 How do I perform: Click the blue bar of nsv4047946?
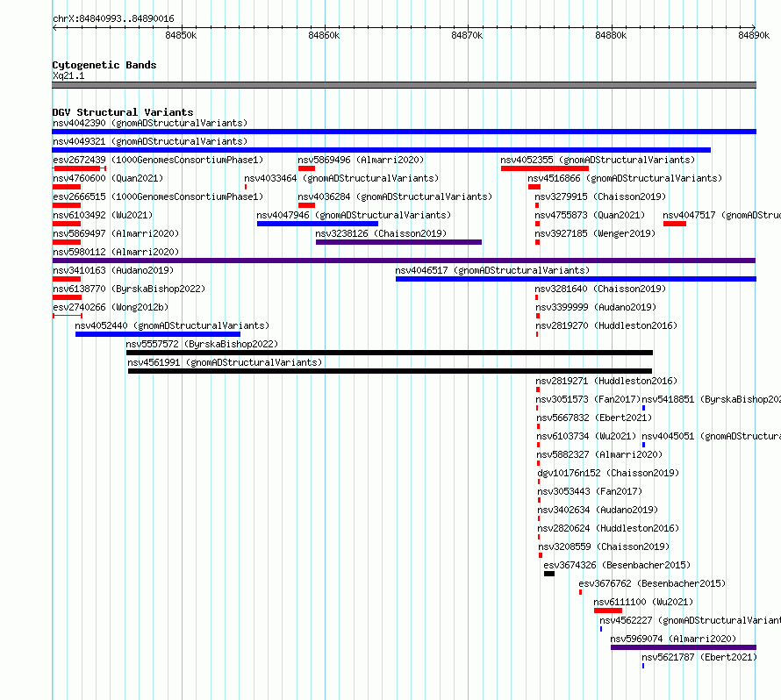[x=318, y=224]
